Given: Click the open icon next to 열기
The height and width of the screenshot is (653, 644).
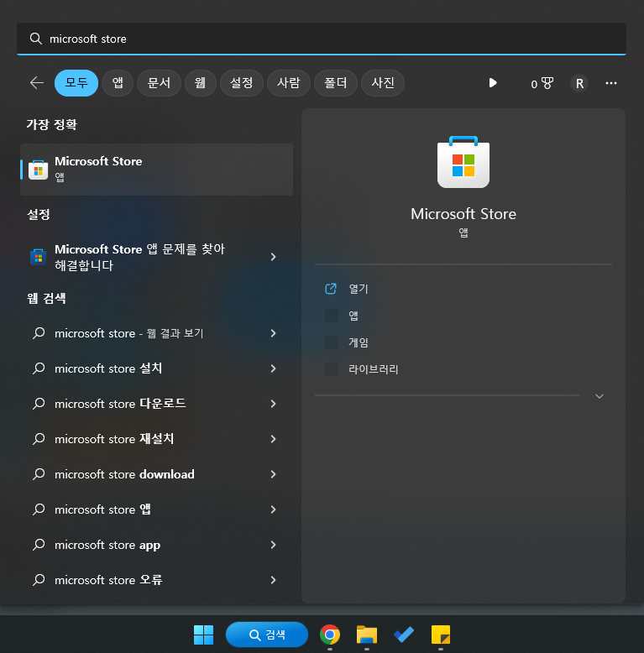Looking at the screenshot, I should [x=331, y=289].
